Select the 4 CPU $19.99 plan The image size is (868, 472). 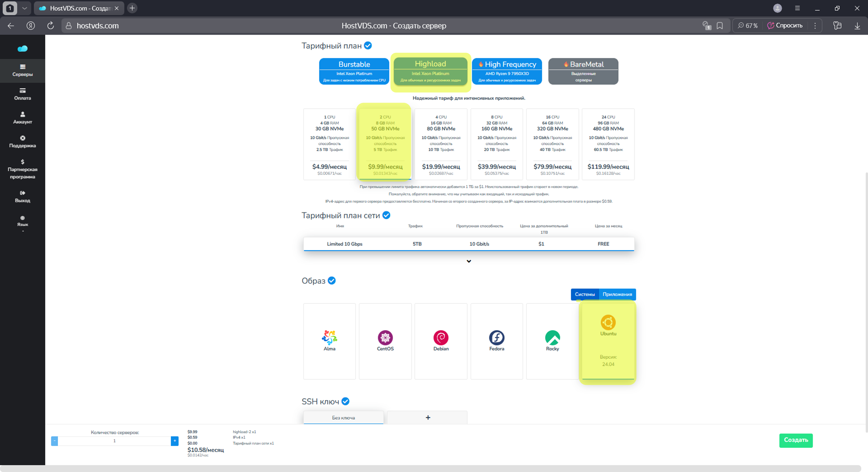pyautogui.click(x=441, y=144)
